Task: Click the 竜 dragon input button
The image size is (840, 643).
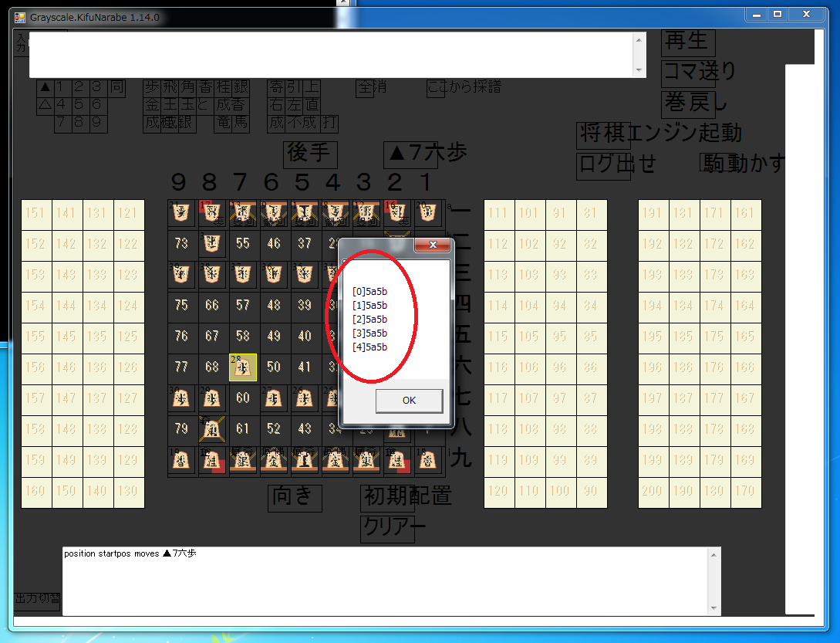Action: click(224, 123)
